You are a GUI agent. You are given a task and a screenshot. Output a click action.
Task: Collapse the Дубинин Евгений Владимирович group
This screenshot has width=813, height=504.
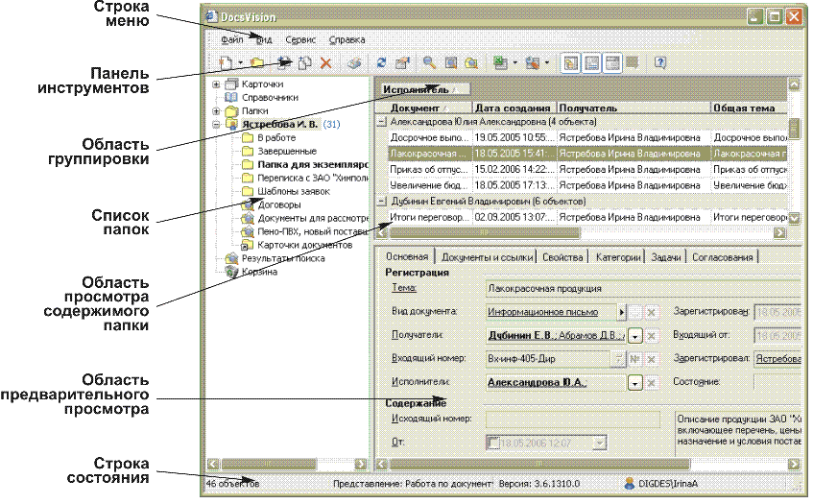pyautogui.click(x=382, y=202)
